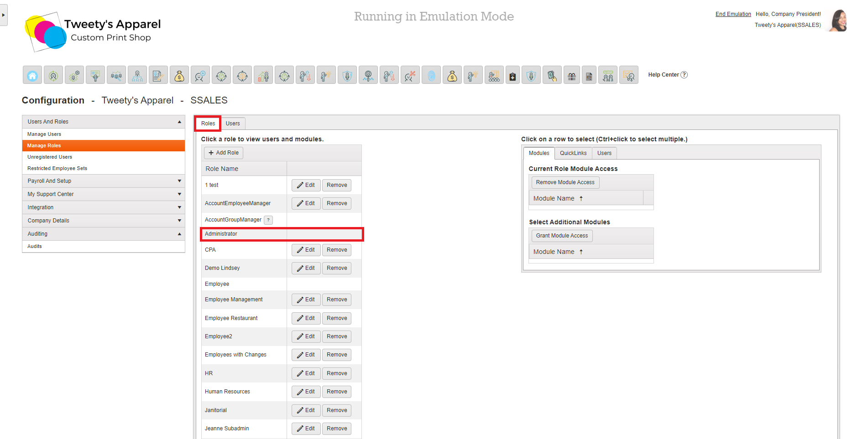
Task: Click the user profile avatar photo
Action: click(838, 21)
